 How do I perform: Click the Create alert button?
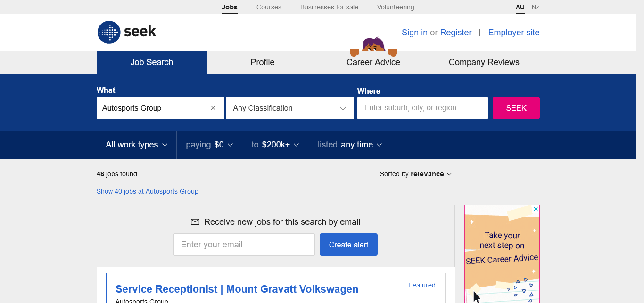point(348,245)
